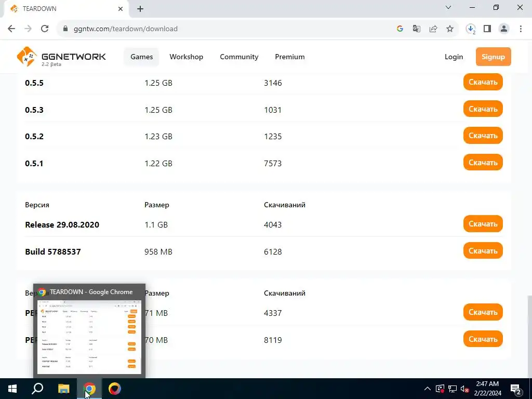Click the 8119 downloads count

(273, 340)
